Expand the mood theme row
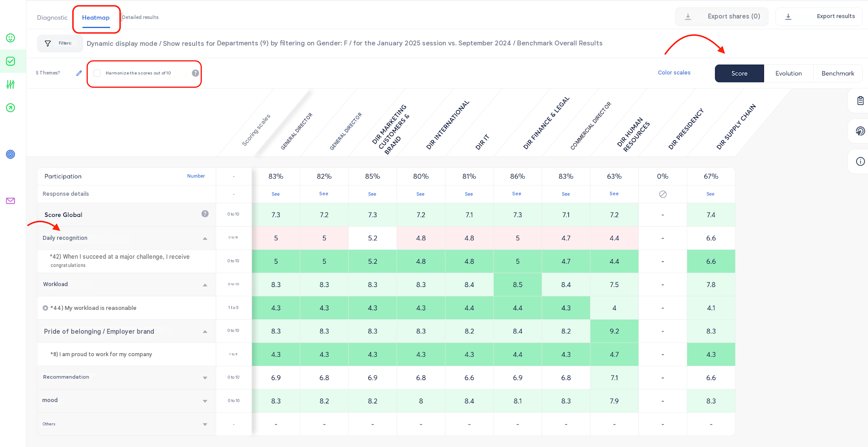The height and width of the screenshot is (447, 868). pos(205,401)
